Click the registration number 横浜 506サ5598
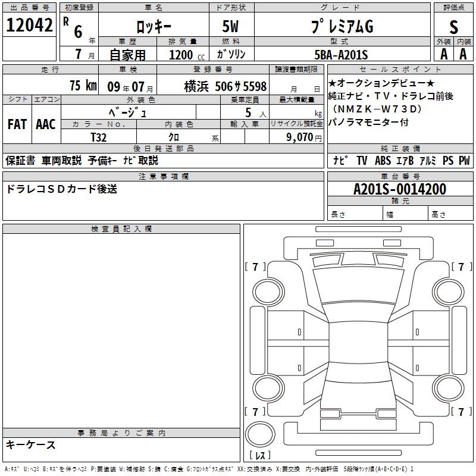Image resolution: width=476 pixels, height=476 pixels. point(221,86)
